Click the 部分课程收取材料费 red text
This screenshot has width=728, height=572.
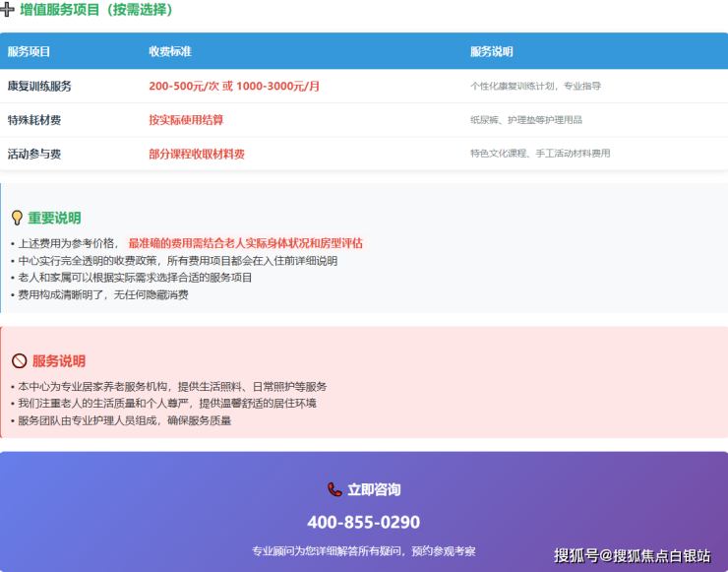pos(197,154)
